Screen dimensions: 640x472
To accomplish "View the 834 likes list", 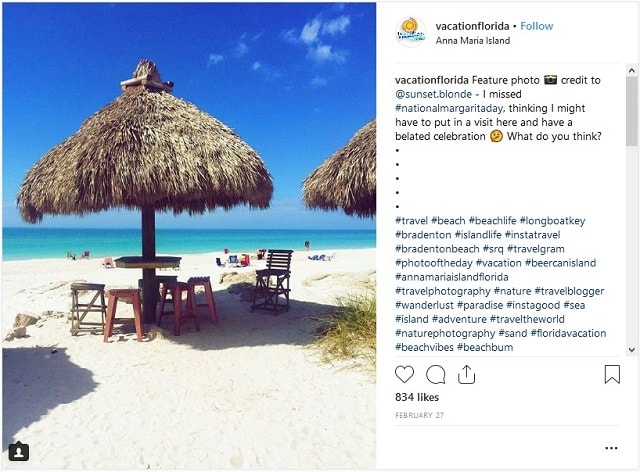I will coord(417,397).
